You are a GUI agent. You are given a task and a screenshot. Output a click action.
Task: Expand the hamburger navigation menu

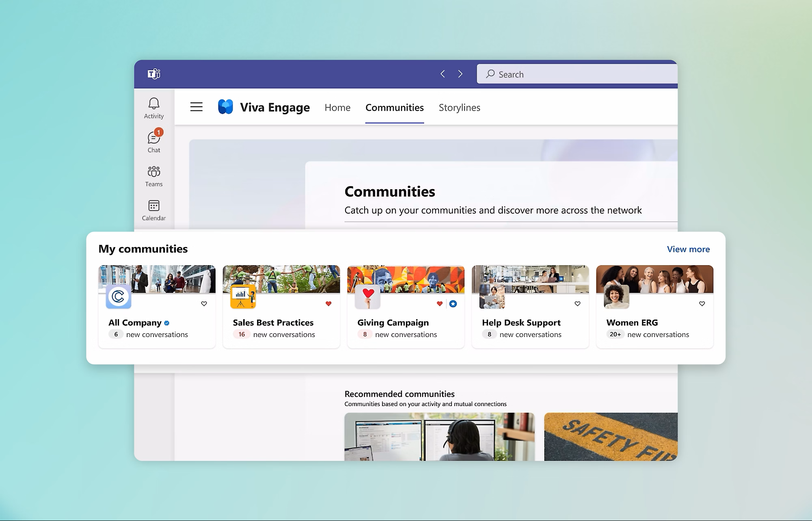pos(197,107)
